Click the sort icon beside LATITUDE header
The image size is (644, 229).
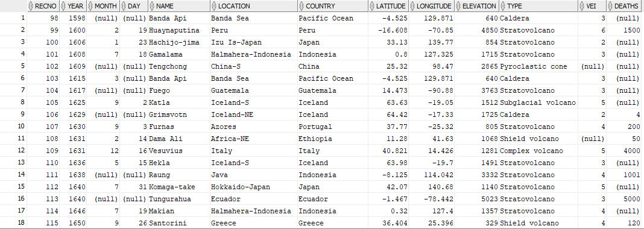click(372, 6)
